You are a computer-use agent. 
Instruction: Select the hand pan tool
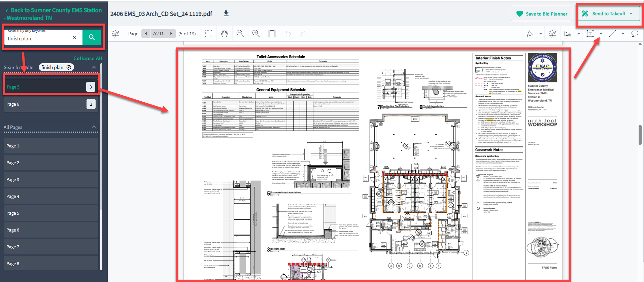[x=225, y=34]
